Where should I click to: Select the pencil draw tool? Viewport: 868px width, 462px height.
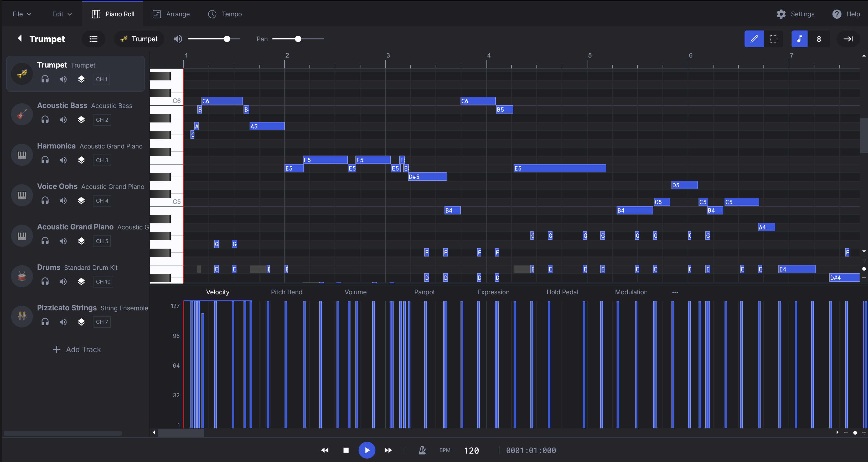754,39
